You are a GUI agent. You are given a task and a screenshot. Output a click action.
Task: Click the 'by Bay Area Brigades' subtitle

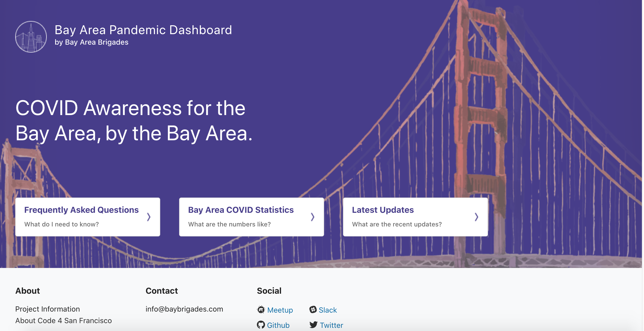[x=92, y=42]
